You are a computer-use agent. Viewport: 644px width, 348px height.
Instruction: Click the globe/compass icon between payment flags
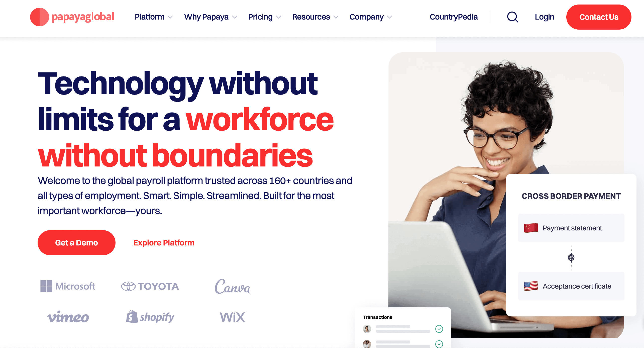(571, 257)
